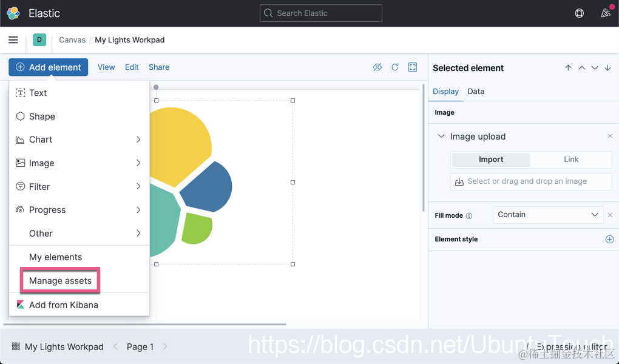The width and height of the screenshot is (619, 364).
Task: Open the Share menu
Action: pos(159,67)
